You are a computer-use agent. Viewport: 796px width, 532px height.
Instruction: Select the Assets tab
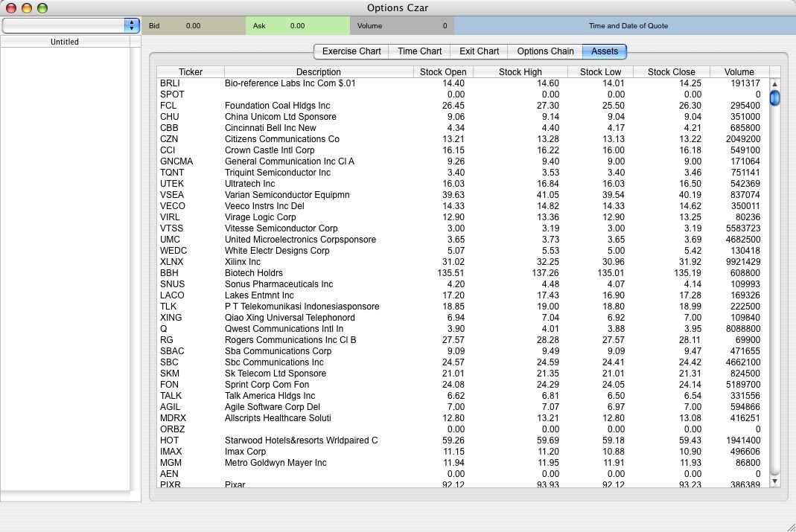[x=605, y=51]
